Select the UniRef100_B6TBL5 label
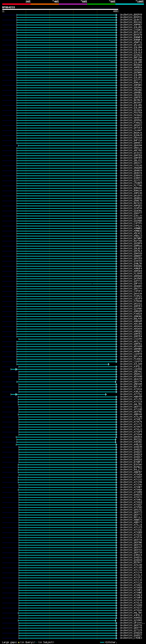The image size is (146, 644). point(131,100)
